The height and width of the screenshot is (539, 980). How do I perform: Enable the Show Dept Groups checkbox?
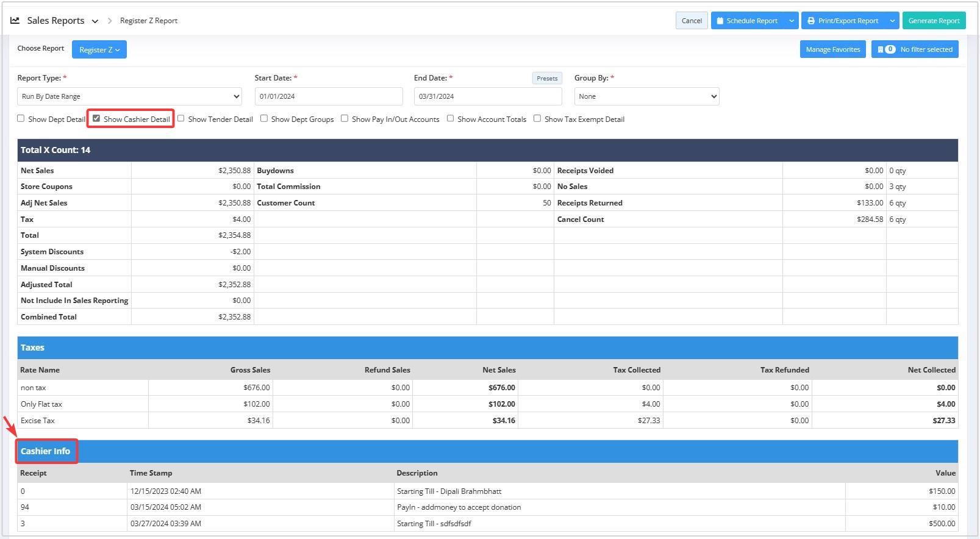point(264,118)
